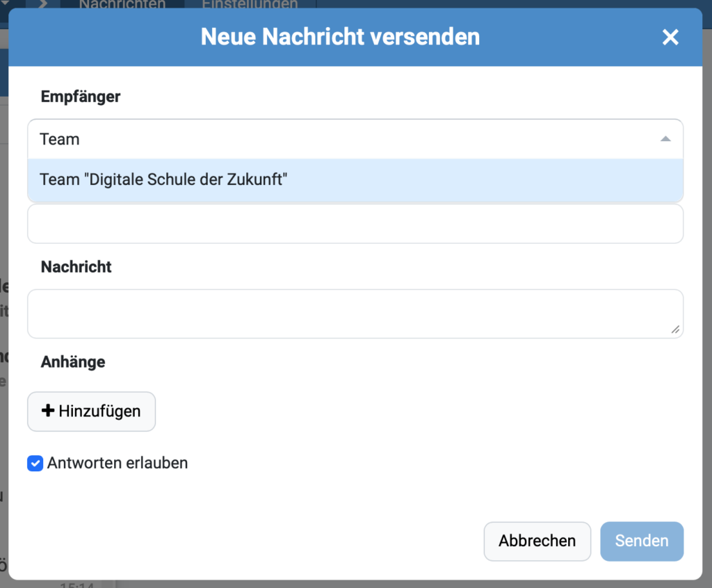Click the chevron arrow icon beside Nachrichten

pos(42,4)
